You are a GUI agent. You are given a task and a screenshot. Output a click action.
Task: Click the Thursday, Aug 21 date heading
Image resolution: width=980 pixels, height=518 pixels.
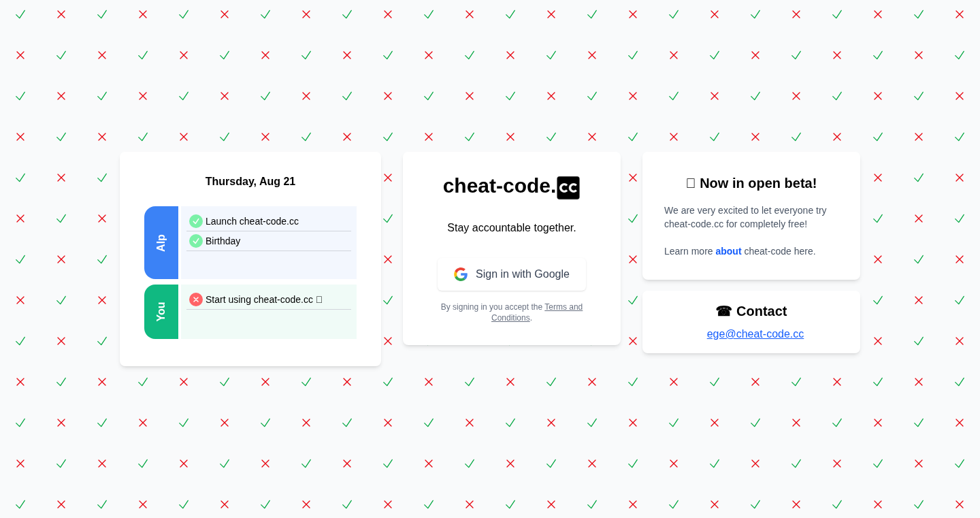pos(250,182)
